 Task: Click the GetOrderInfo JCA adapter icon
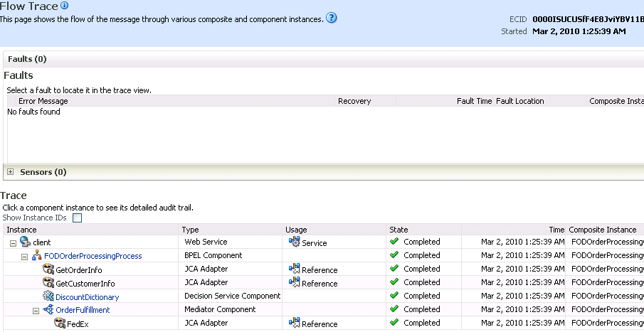(48, 269)
